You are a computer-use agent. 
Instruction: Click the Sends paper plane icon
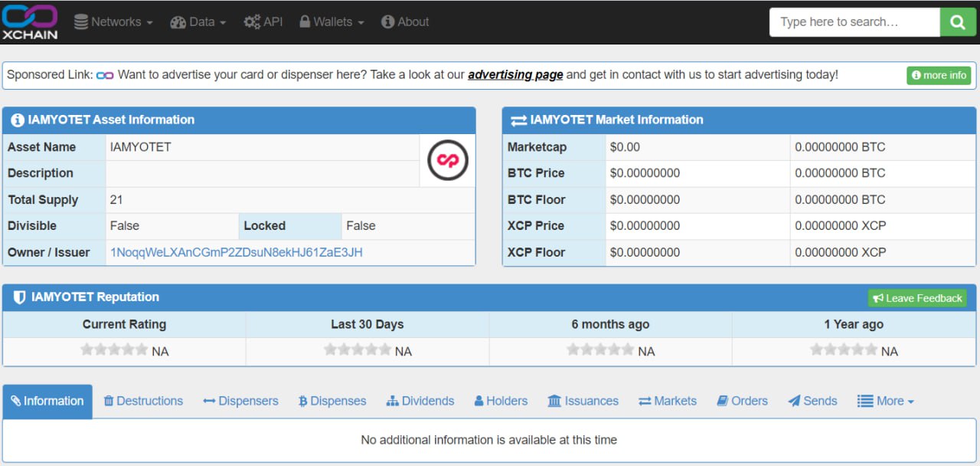[x=794, y=401]
